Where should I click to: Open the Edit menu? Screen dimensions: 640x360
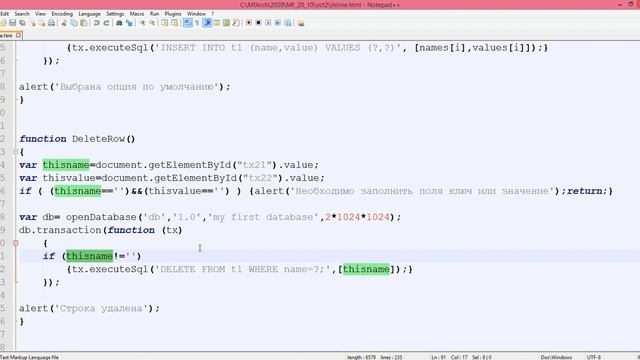[4, 14]
